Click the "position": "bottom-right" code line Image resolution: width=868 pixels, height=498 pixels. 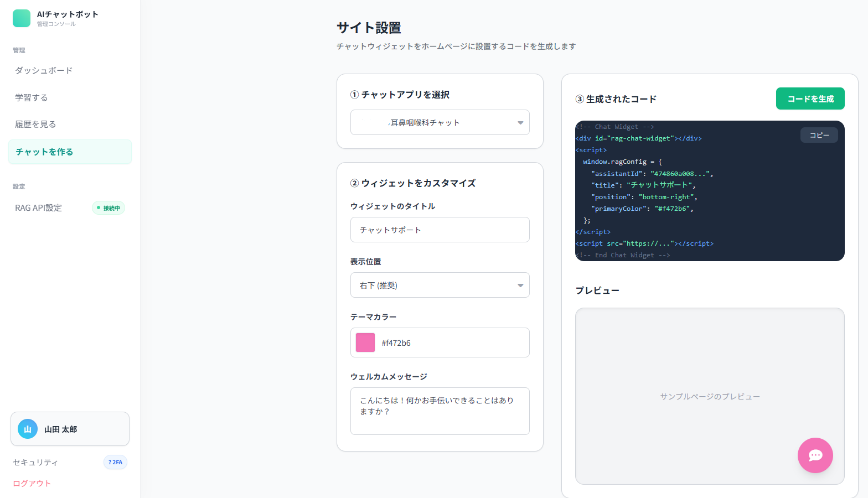644,197
